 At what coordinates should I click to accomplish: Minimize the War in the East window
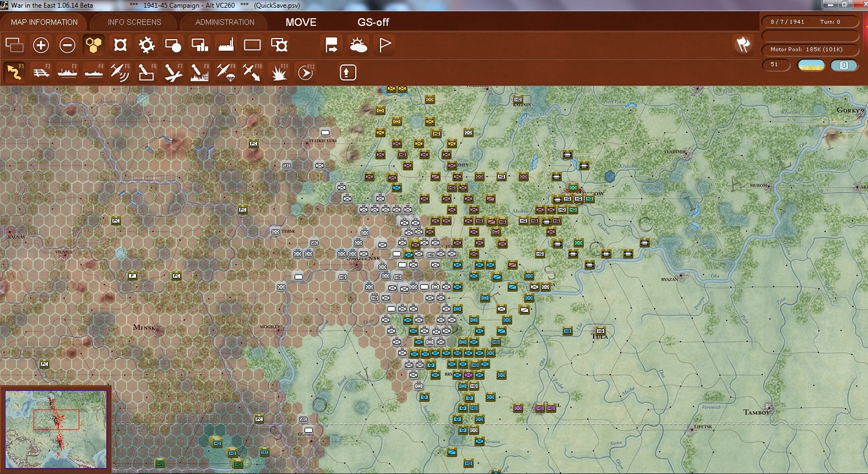point(829,5)
